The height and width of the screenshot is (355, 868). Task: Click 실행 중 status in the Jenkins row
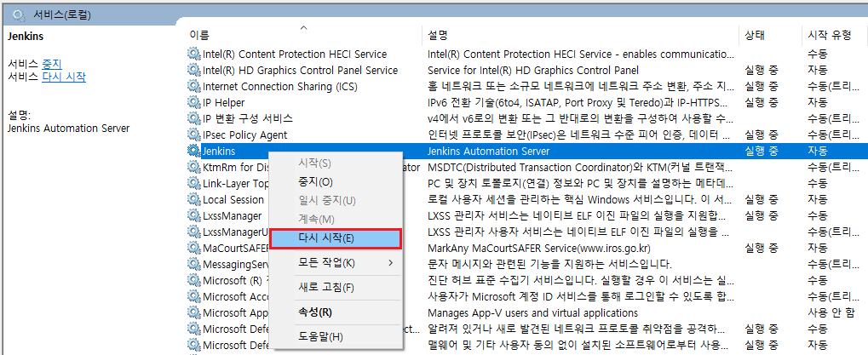[762, 151]
